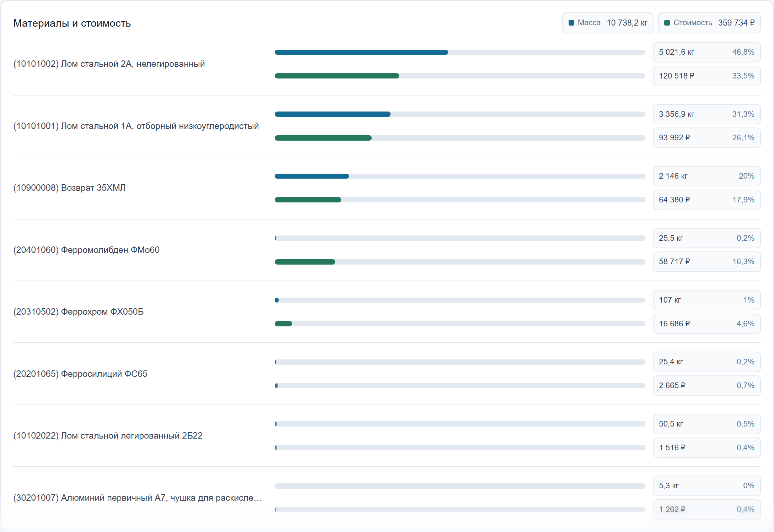Viewport: 774px width, 532px height.
Task: Click cost bar of Возврат 35ХМЛ
Action: [x=460, y=200]
